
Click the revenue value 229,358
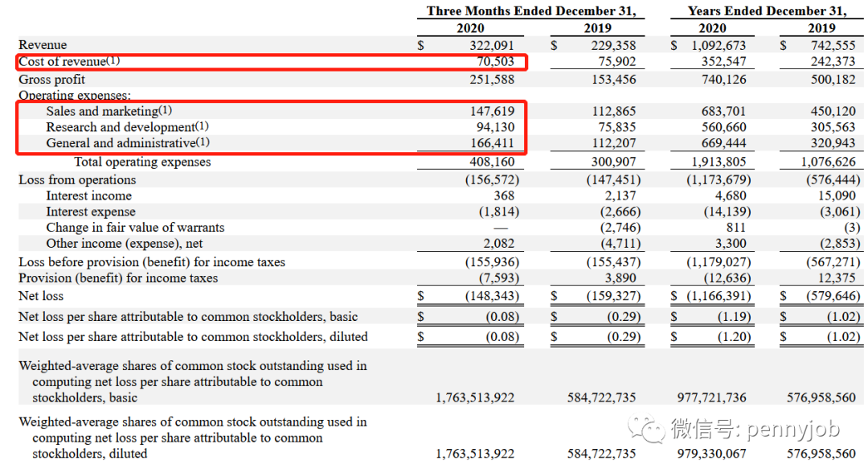pyautogui.click(x=613, y=46)
